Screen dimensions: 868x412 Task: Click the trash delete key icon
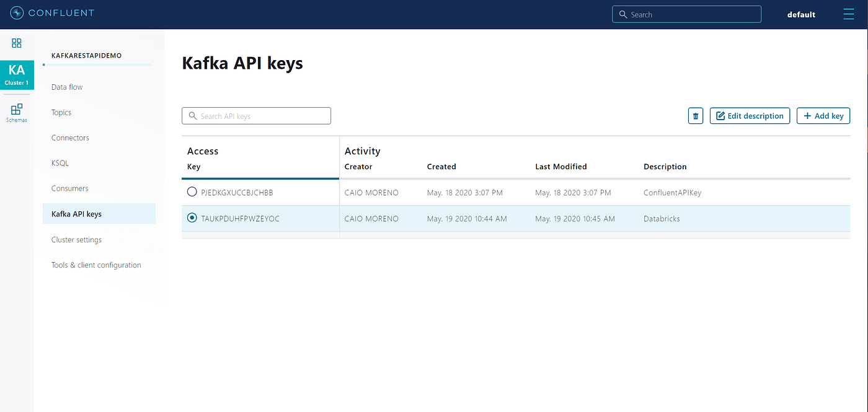click(696, 116)
